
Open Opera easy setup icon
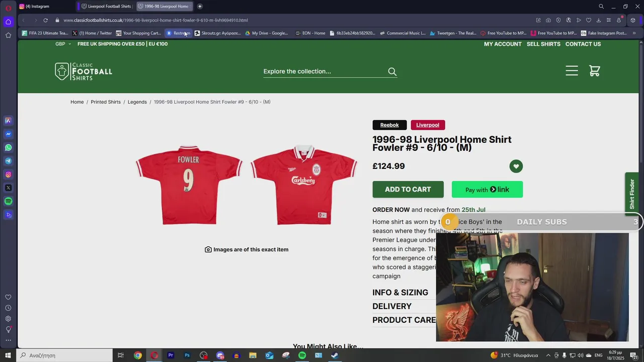pos(609,20)
